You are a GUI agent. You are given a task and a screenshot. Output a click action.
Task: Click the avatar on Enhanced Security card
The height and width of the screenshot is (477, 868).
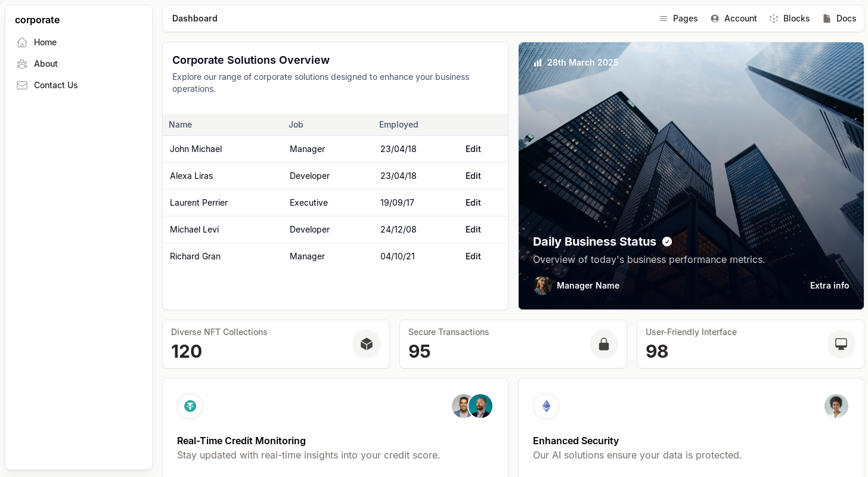tap(836, 406)
